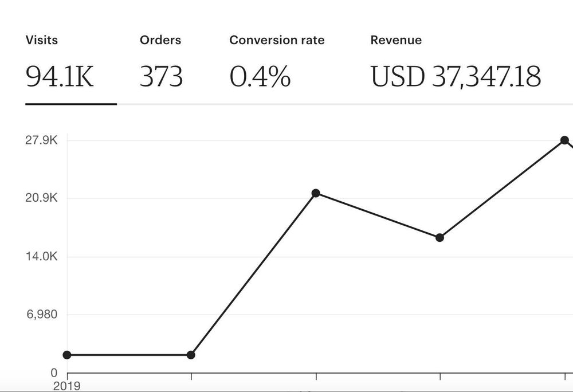The height and width of the screenshot is (392, 573).
Task: Select the Conversion rate tab
Action: [277, 40]
